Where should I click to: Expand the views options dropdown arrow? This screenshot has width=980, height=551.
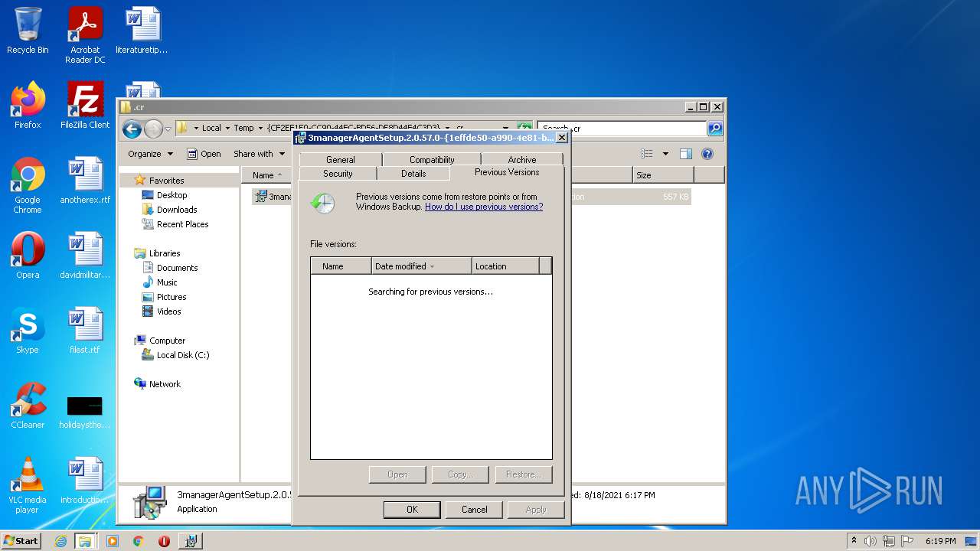pos(665,154)
